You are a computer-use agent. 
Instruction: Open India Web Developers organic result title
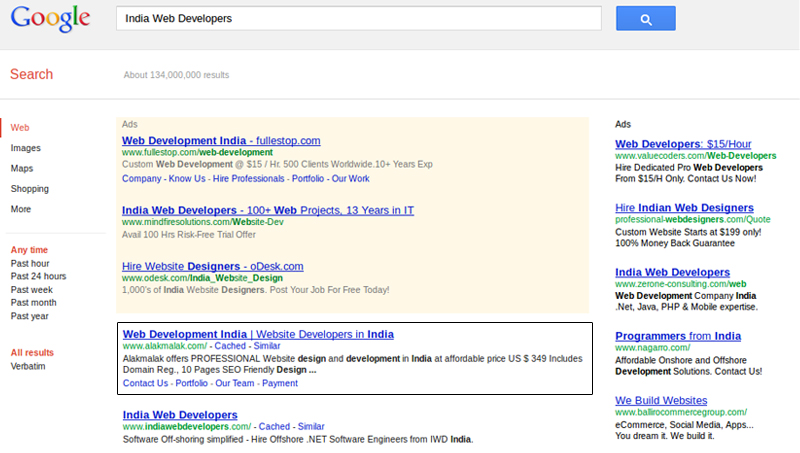coord(180,415)
